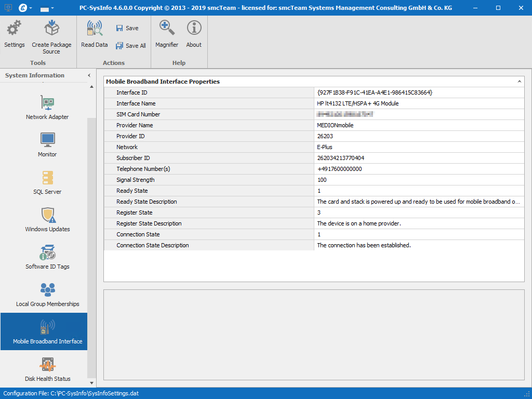
Task: Open Disk Health Status
Action: 47,369
